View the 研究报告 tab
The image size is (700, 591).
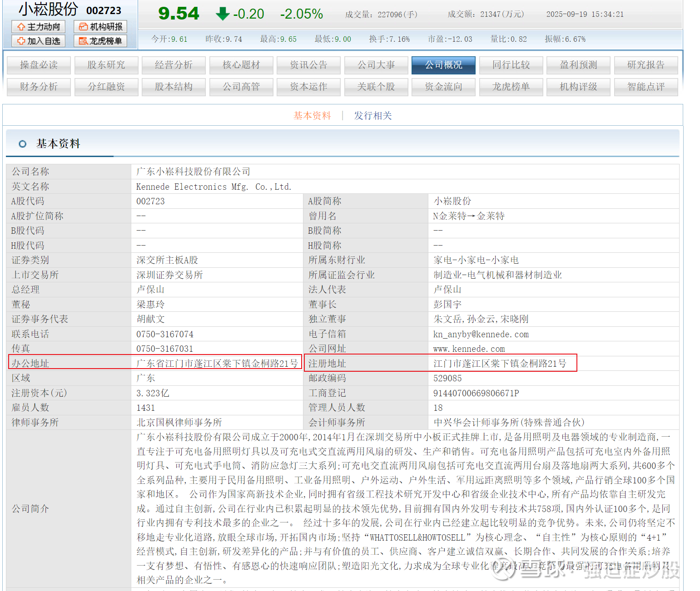pyautogui.click(x=646, y=65)
